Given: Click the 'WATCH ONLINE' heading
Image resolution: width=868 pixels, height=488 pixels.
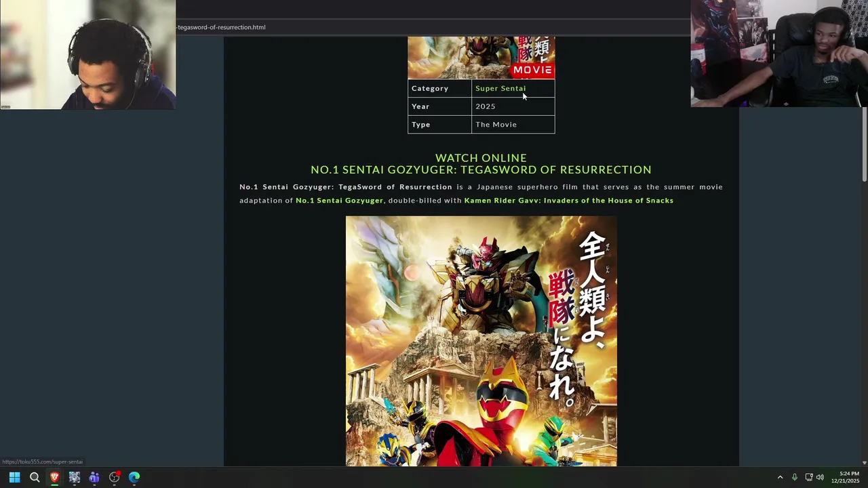Looking at the screenshot, I should point(481,158).
